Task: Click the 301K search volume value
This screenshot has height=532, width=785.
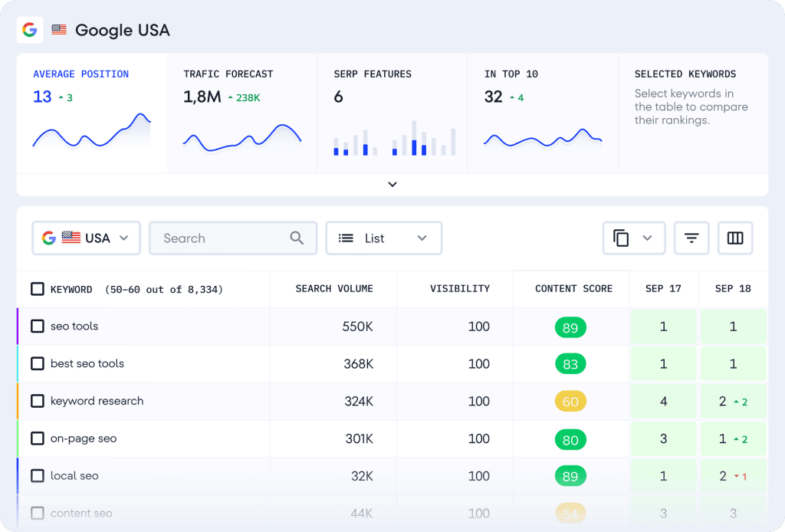Action: coord(360,439)
